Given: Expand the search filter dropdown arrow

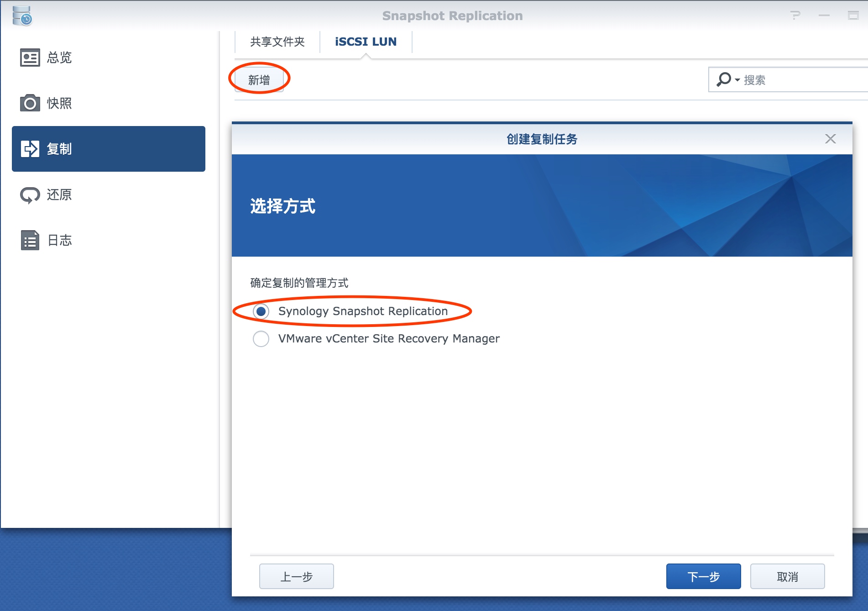Looking at the screenshot, I should pyautogui.click(x=737, y=80).
